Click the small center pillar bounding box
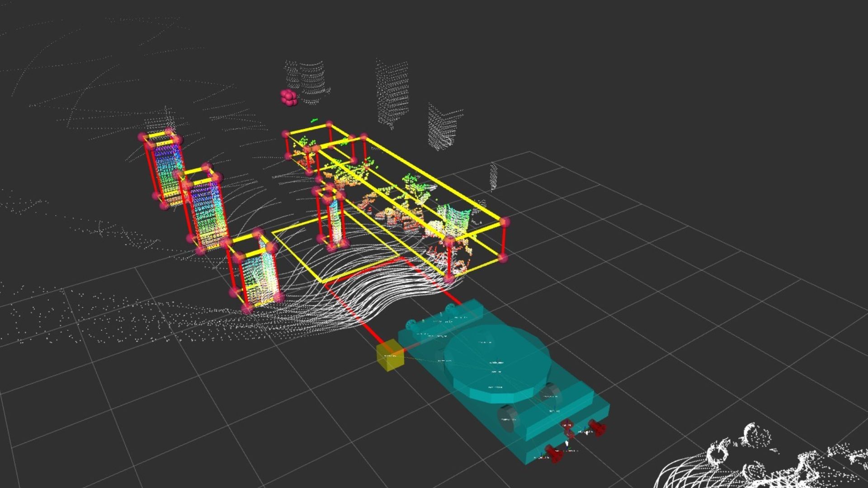The image size is (868, 488). point(332,219)
